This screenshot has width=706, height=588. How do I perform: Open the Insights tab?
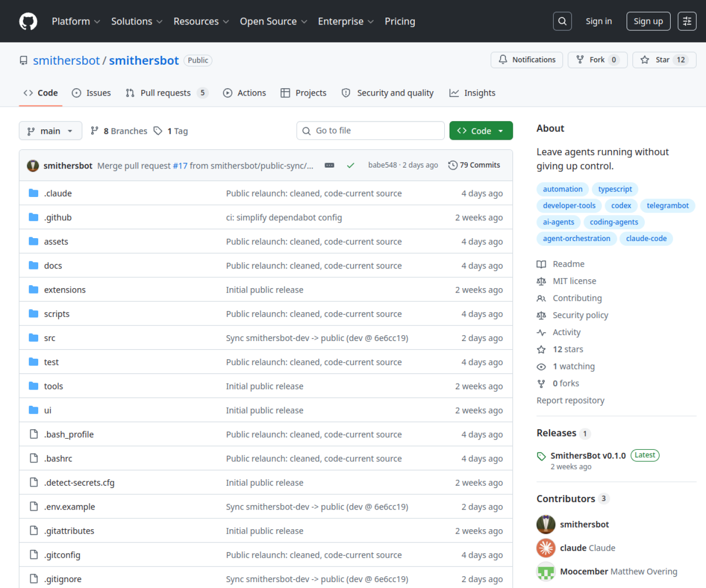[x=472, y=93]
